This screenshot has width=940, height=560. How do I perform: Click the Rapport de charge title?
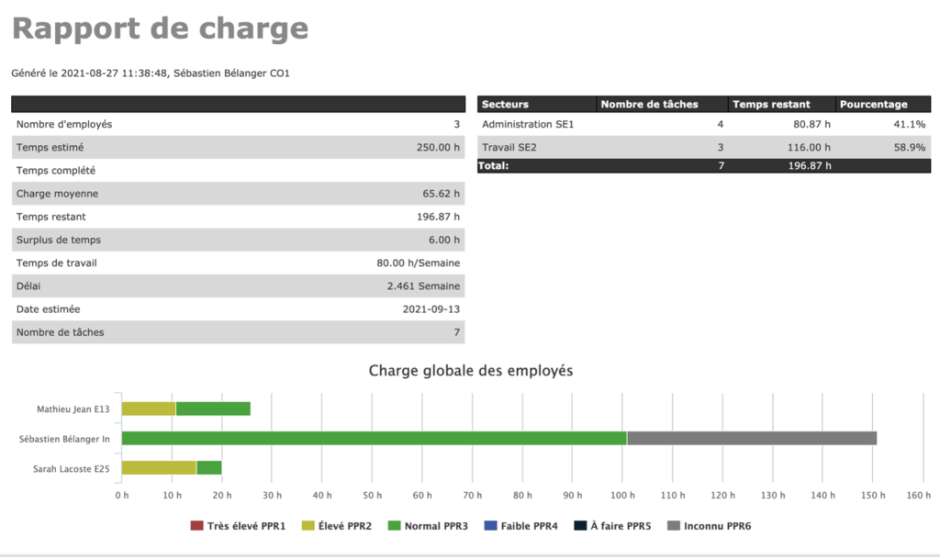click(160, 28)
